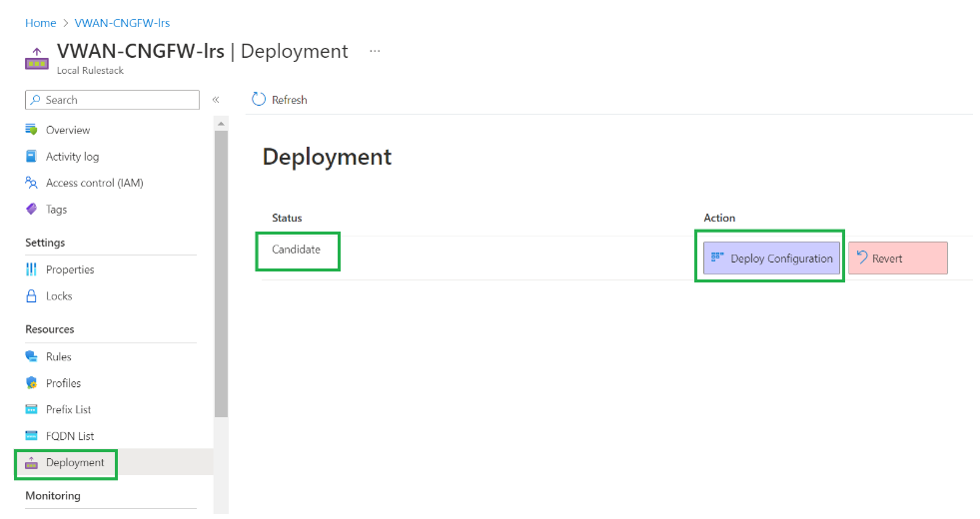The height and width of the screenshot is (519, 980).
Task: Select Deployment in the sidebar menu
Action: (x=74, y=463)
